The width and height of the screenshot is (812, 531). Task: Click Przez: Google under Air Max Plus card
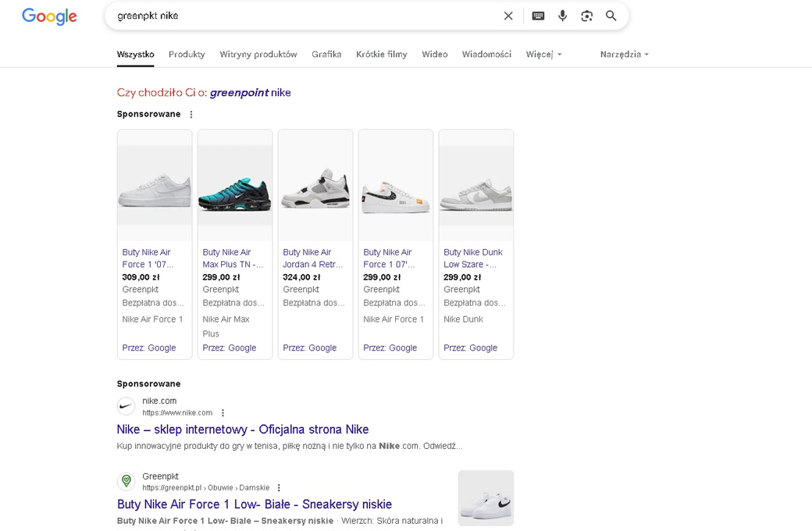coord(230,347)
